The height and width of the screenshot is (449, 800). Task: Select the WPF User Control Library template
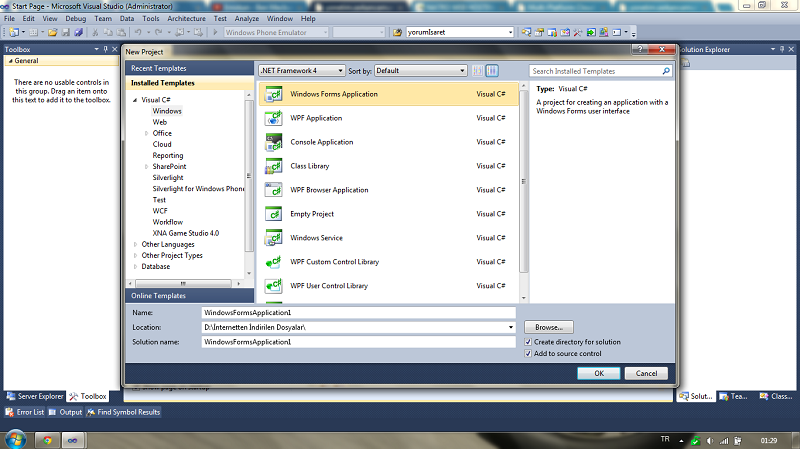tap(388, 286)
